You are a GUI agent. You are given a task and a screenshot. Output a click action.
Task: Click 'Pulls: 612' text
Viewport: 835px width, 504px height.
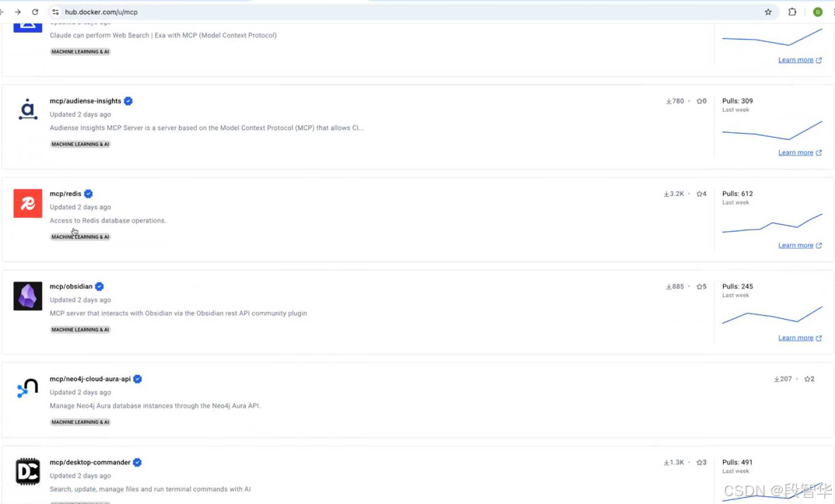coord(738,194)
